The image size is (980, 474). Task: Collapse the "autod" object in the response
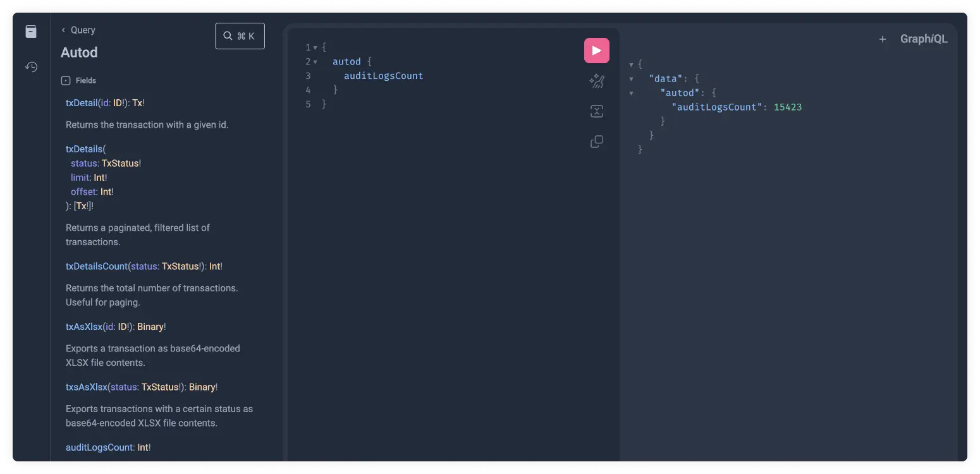click(632, 92)
